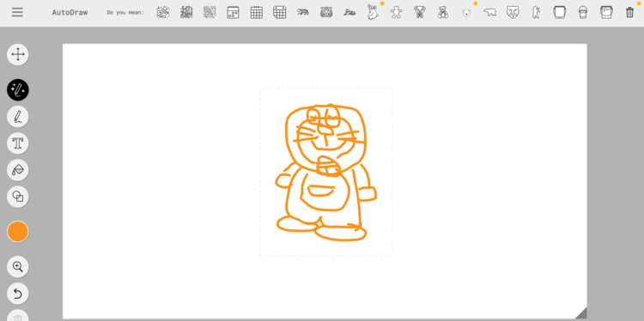644x321 pixels.
Task: Click the AutoDraw title text
Action: click(x=70, y=12)
